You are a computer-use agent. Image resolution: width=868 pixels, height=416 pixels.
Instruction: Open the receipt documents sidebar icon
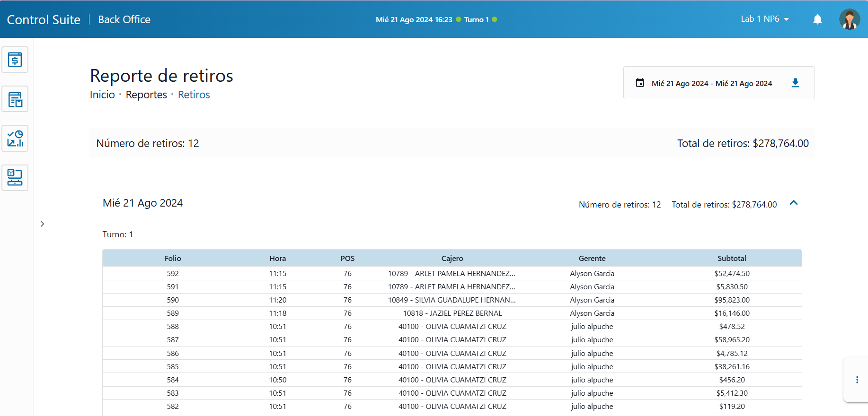coord(15,99)
